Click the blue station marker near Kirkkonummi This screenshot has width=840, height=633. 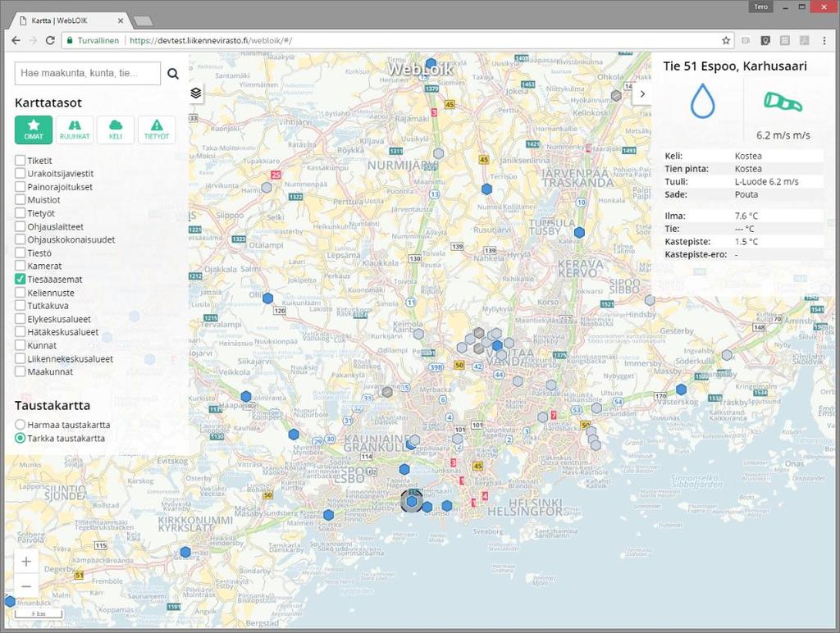tap(185, 552)
